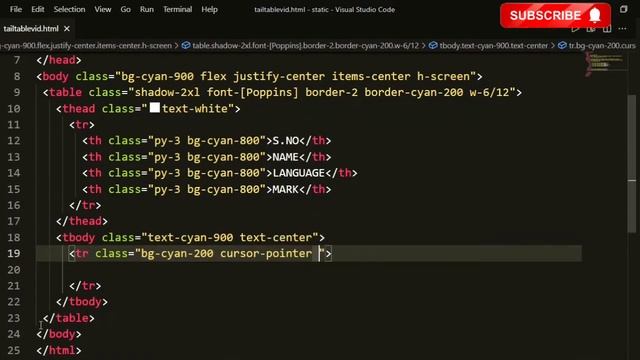Click line number 19 in the gutter
Screen dimensions: 640x360
(x=13, y=253)
